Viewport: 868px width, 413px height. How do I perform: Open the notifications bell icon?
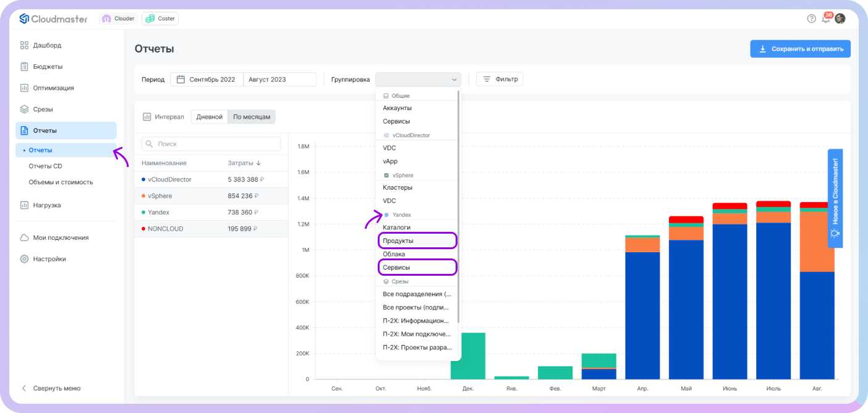pyautogui.click(x=826, y=19)
